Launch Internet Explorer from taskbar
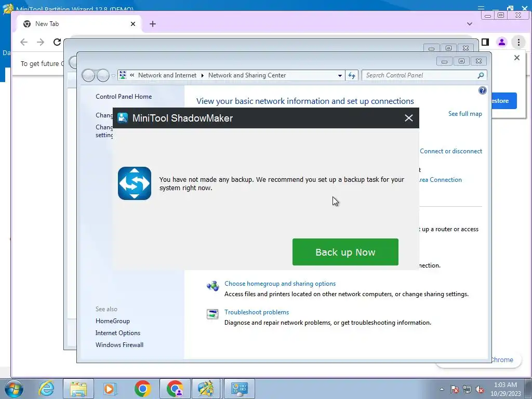Screen dimensions: 532x399 coord(46,389)
